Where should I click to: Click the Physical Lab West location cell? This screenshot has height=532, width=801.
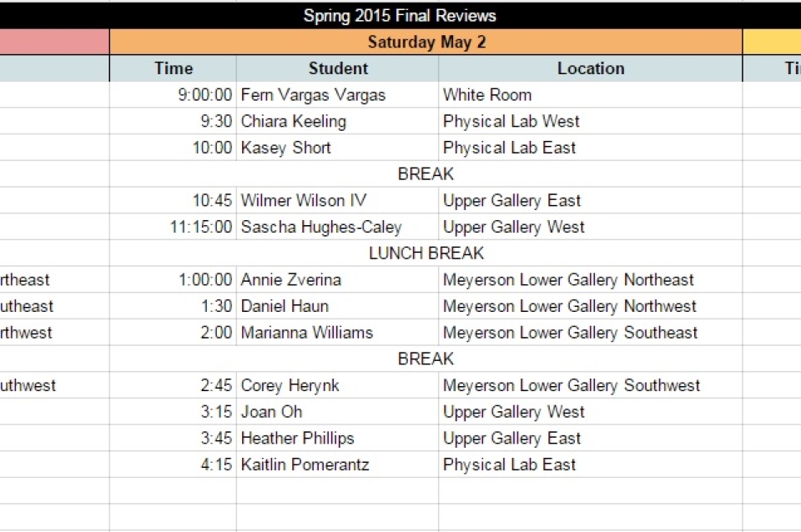coord(591,122)
